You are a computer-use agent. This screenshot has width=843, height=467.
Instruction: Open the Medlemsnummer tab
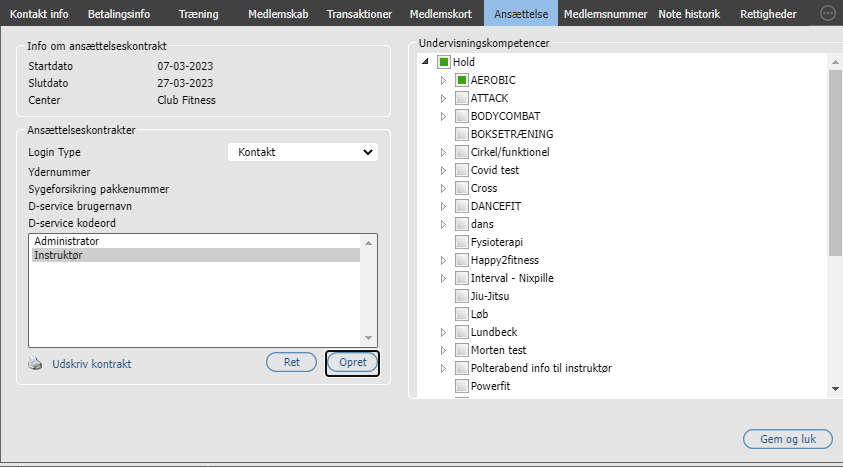point(605,14)
